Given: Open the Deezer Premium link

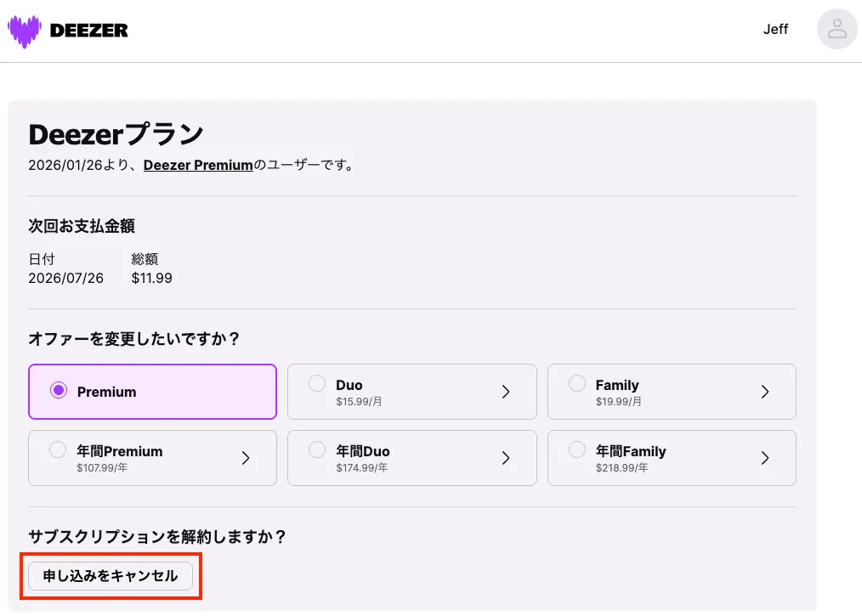Looking at the screenshot, I should [x=198, y=165].
